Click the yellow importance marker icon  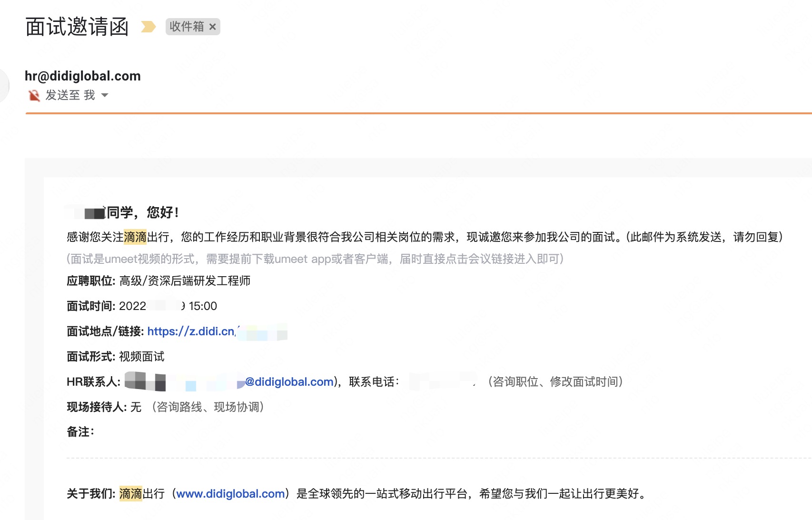point(149,27)
